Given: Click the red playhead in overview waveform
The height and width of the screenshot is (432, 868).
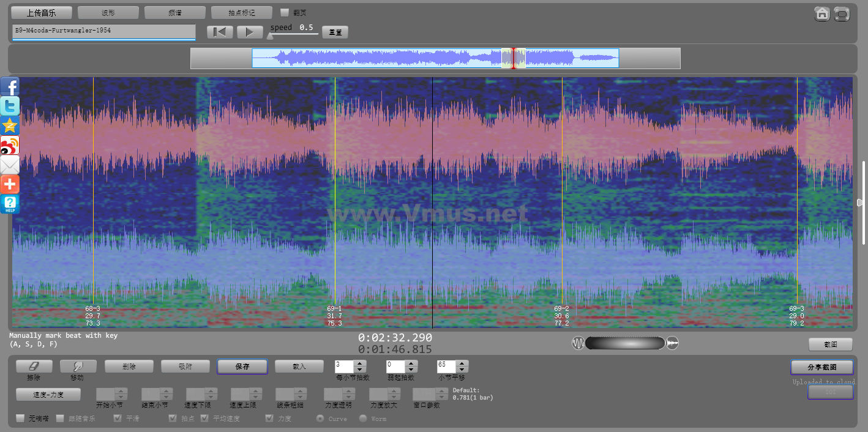Looking at the screenshot, I should tap(514, 58).
